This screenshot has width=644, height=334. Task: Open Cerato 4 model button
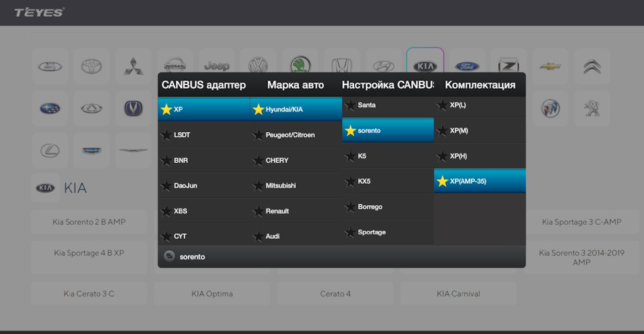335,294
